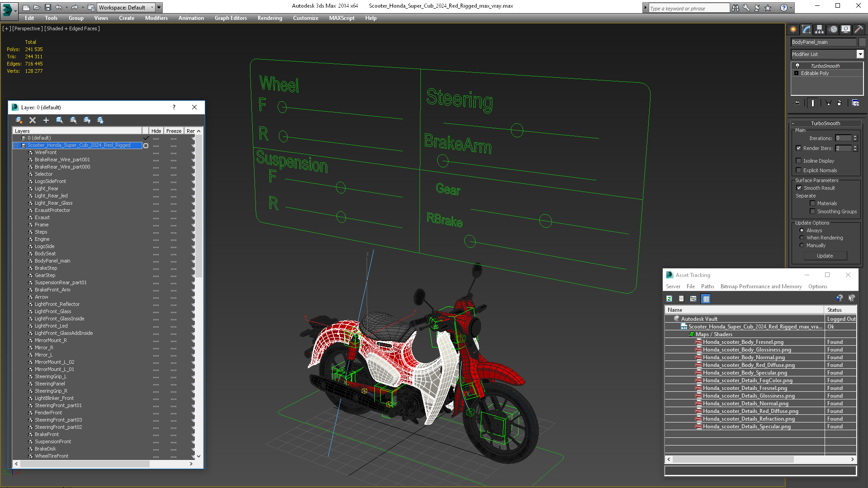The height and width of the screenshot is (488, 868).
Task: Click the Undo arrow icon
Action: click(x=58, y=7)
